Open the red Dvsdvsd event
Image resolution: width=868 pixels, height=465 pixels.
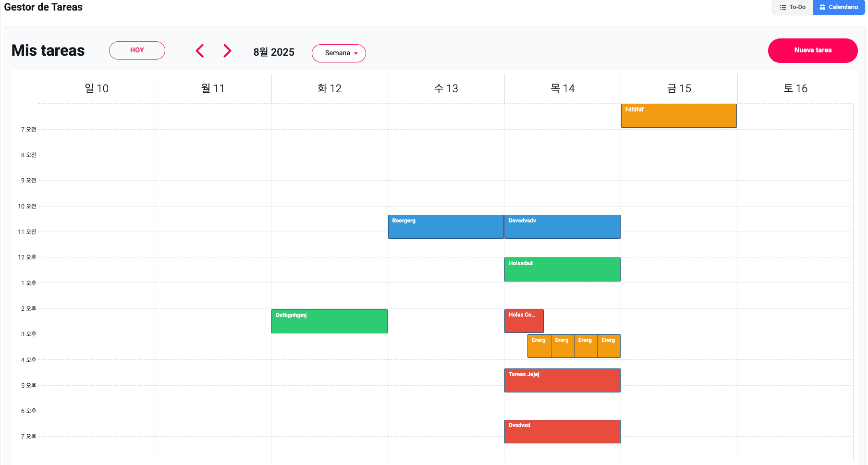562,431
